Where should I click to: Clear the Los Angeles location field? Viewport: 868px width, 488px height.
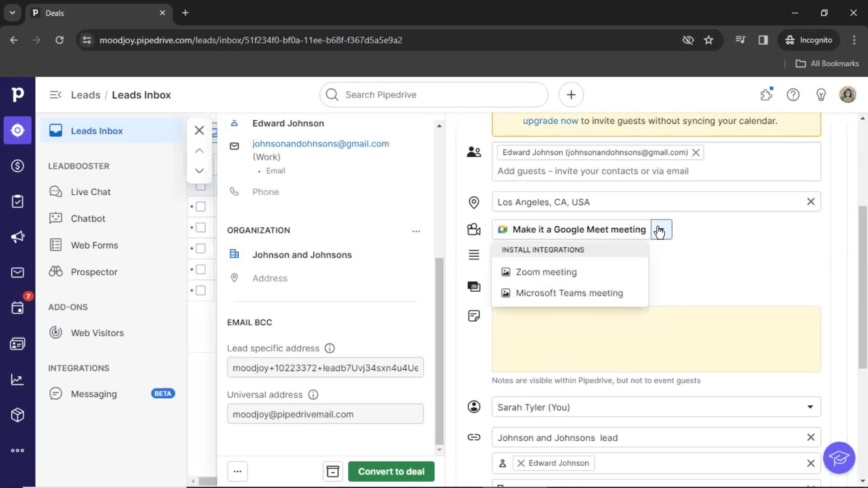811,202
